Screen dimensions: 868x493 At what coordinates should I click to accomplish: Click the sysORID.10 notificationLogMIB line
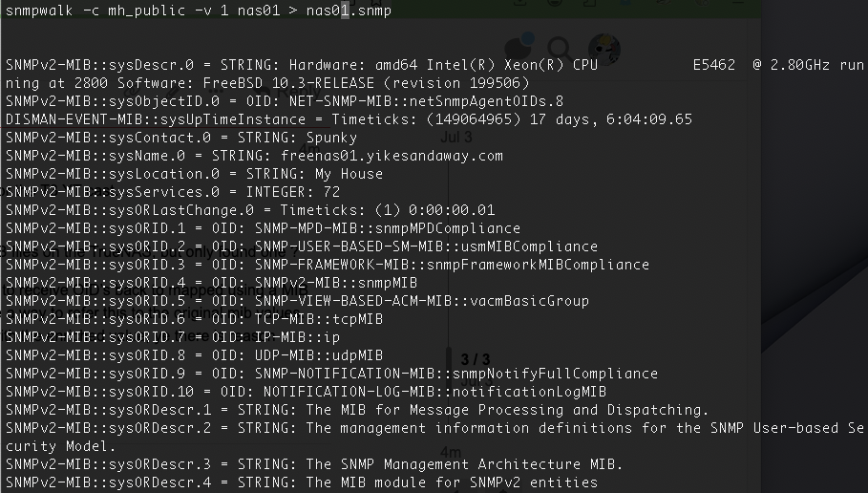coord(306,392)
